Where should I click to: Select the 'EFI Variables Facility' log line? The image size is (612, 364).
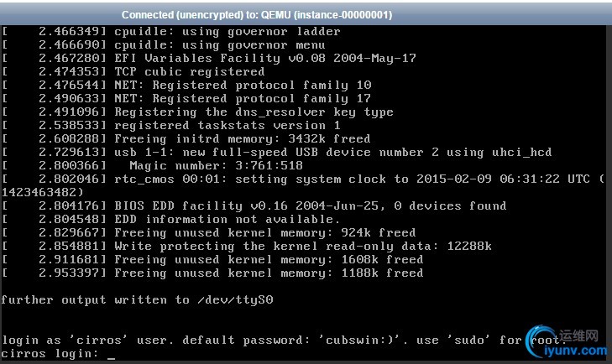[x=209, y=58]
